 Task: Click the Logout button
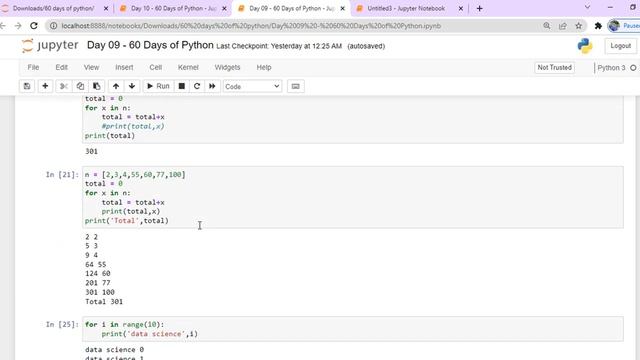click(x=620, y=46)
